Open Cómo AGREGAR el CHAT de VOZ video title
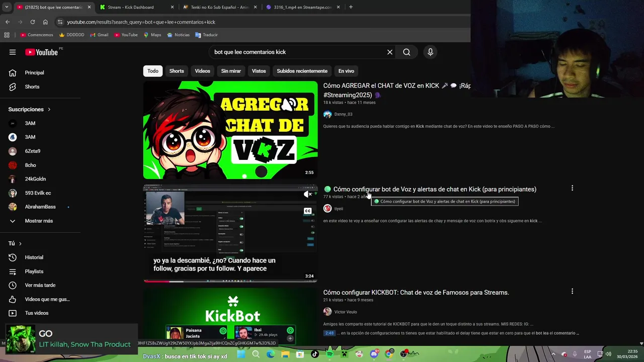 [x=397, y=90]
